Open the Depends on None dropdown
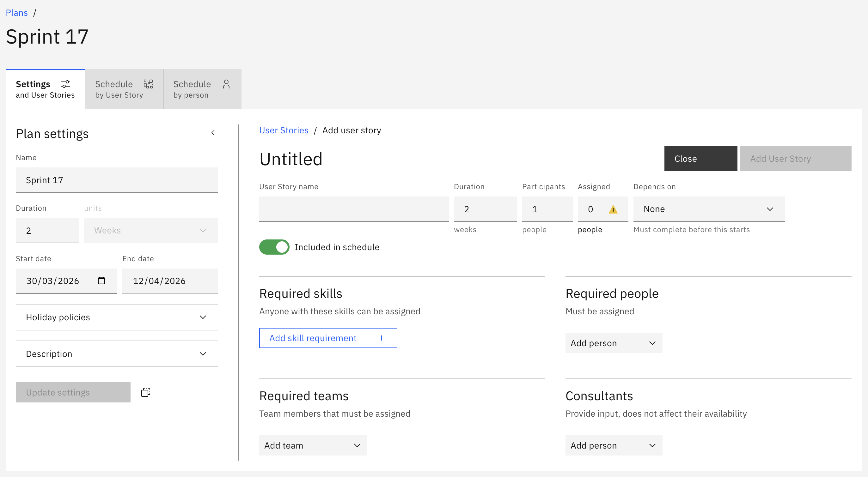Screen dimensions: 868x477 pyautogui.click(x=709, y=209)
